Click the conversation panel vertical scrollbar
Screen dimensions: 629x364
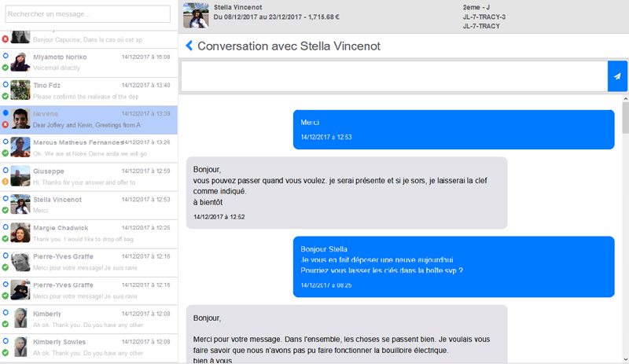coord(625,118)
